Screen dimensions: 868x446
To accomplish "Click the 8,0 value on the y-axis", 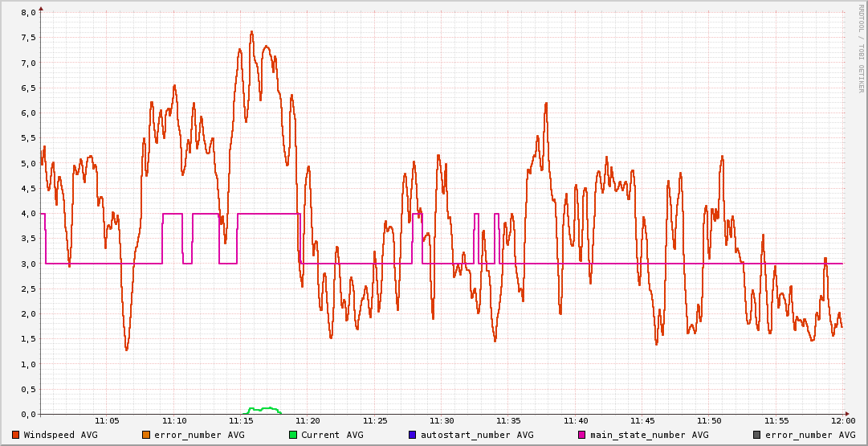I will (x=27, y=13).
